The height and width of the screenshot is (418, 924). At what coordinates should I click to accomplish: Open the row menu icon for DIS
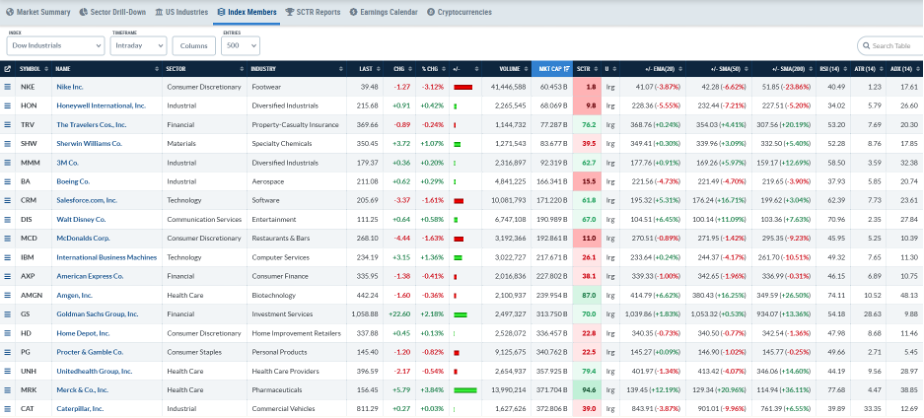(x=8, y=219)
